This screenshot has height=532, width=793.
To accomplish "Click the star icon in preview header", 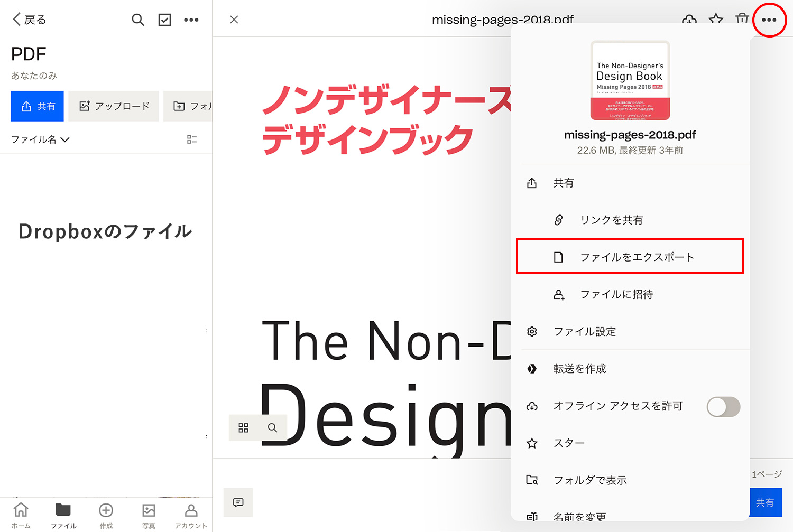I will (x=716, y=20).
